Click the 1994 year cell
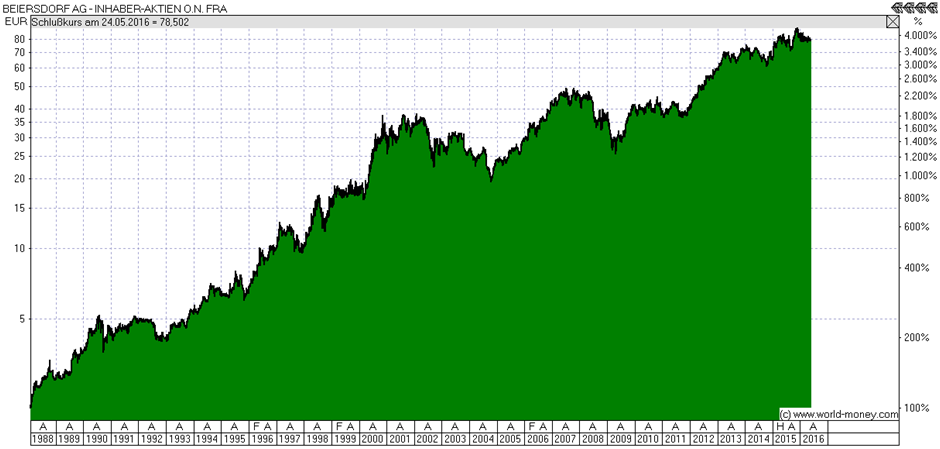Viewport: 940px width, 449px height. tap(207, 439)
